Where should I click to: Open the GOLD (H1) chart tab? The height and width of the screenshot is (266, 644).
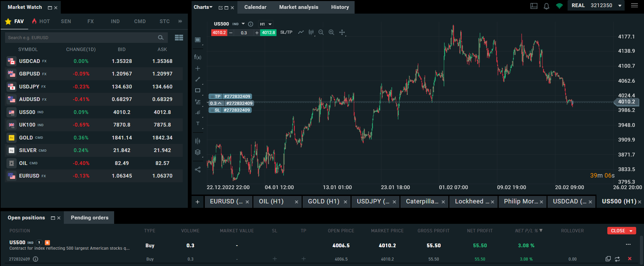[x=323, y=201]
